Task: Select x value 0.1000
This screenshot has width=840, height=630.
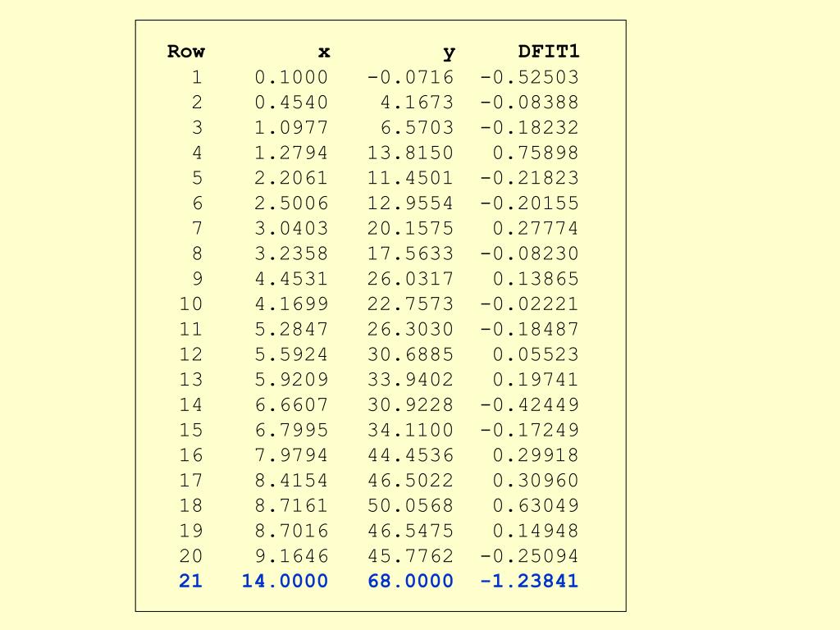Action: [x=291, y=77]
